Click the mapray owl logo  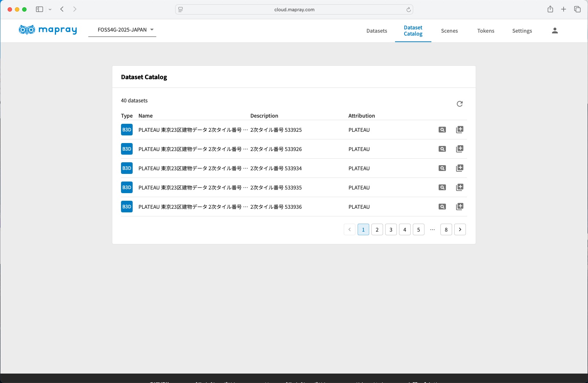tap(27, 30)
